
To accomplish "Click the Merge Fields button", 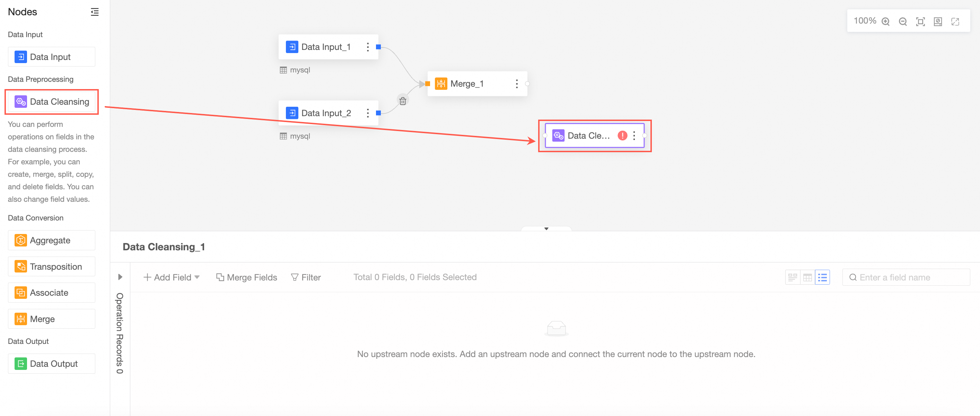I will tap(246, 277).
